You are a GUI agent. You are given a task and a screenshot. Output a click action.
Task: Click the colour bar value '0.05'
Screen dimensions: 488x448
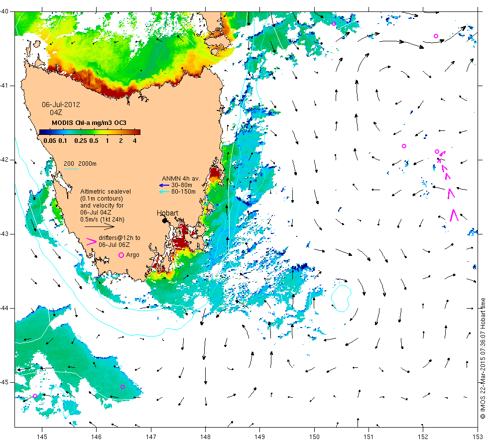(50, 141)
